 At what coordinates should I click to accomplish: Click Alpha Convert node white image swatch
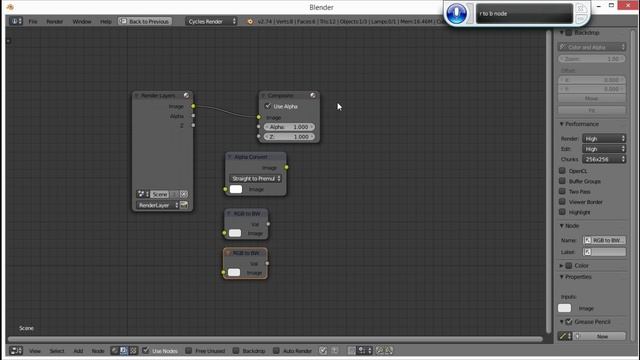click(236, 189)
